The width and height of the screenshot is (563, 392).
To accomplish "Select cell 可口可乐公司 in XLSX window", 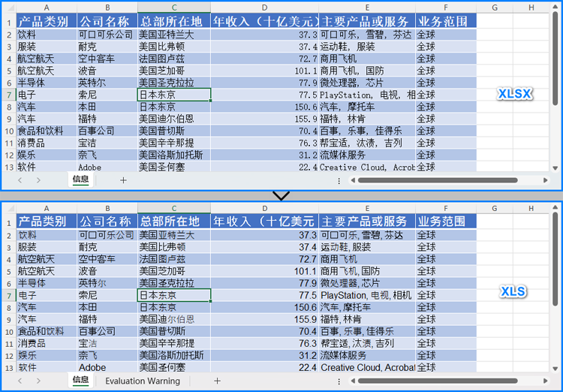I will tap(107, 35).
